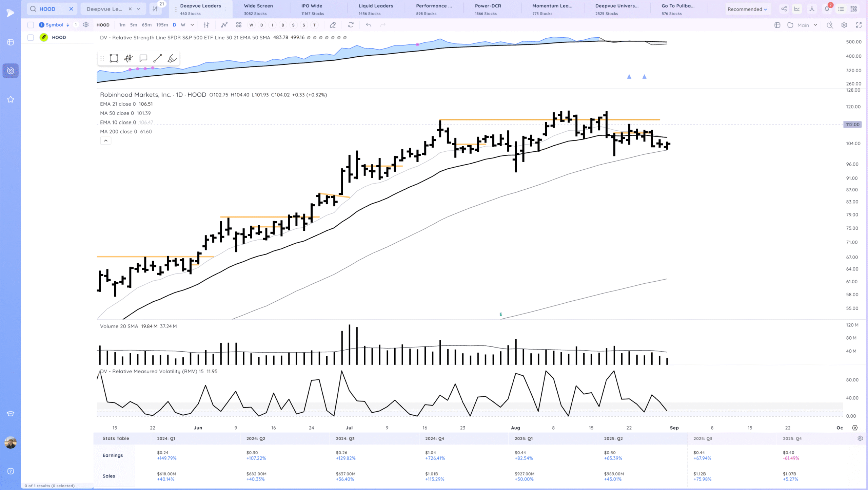Screen dimensions: 868x490
Task: Open the Deepvue Leaders tab options menu
Action: [225, 9]
